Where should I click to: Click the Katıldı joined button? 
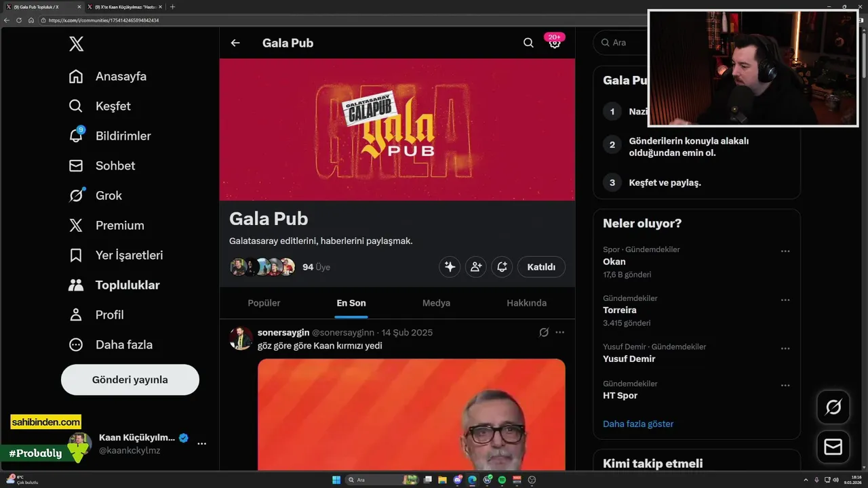tap(541, 267)
